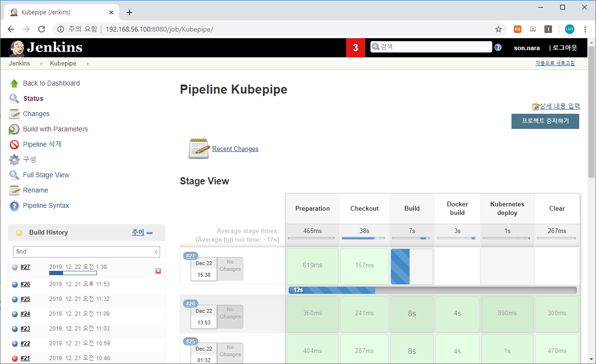Click the Pipeline 삭제 red prohibition icon
This screenshot has width=596, height=364.
point(14,144)
